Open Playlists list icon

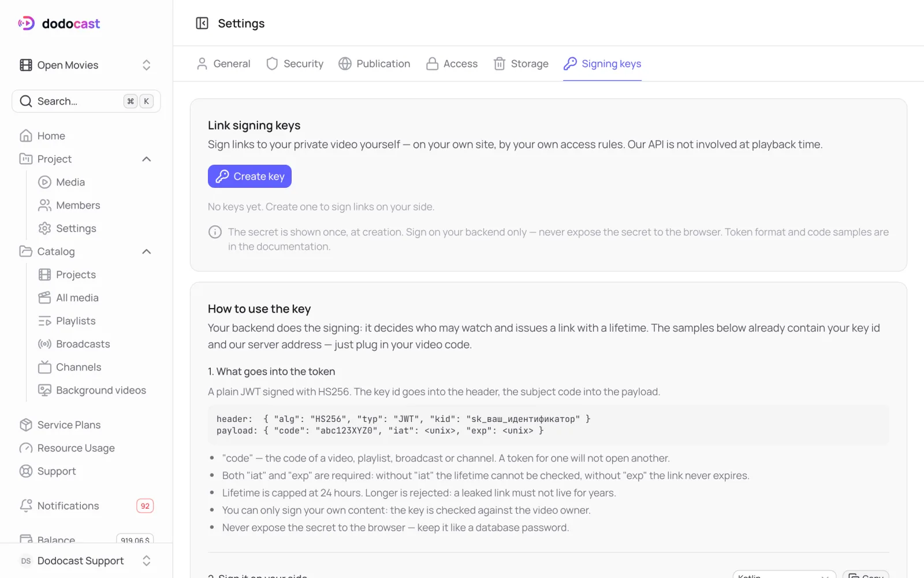44,321
